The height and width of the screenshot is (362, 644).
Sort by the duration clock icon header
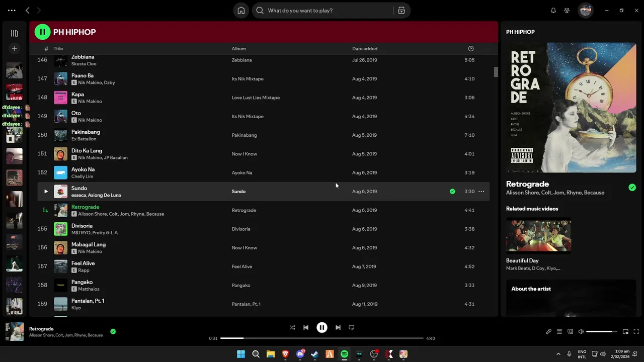click(471, 49)
